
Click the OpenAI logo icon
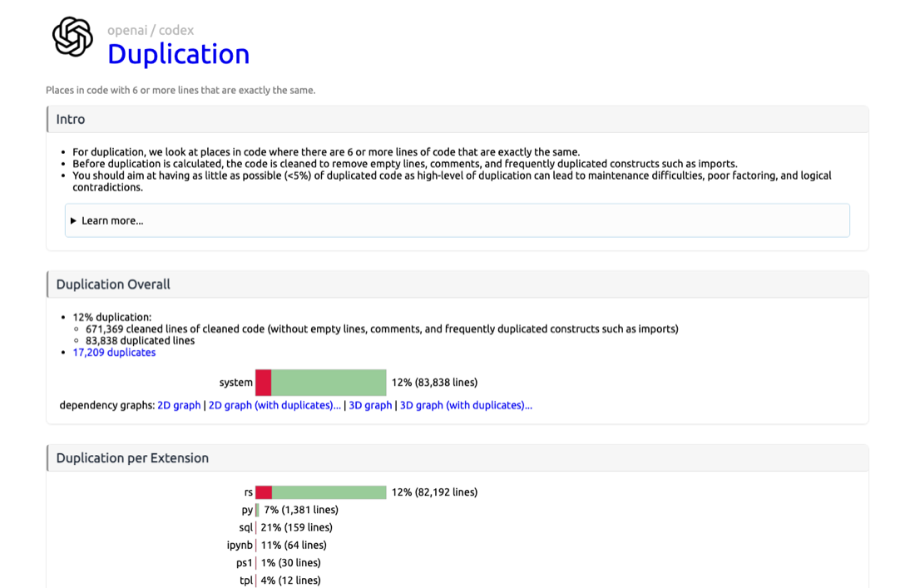point(72,37)
